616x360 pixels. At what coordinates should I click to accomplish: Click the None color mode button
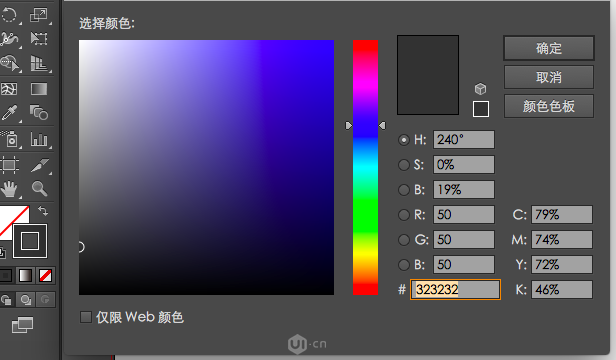[x=45, y=276]
